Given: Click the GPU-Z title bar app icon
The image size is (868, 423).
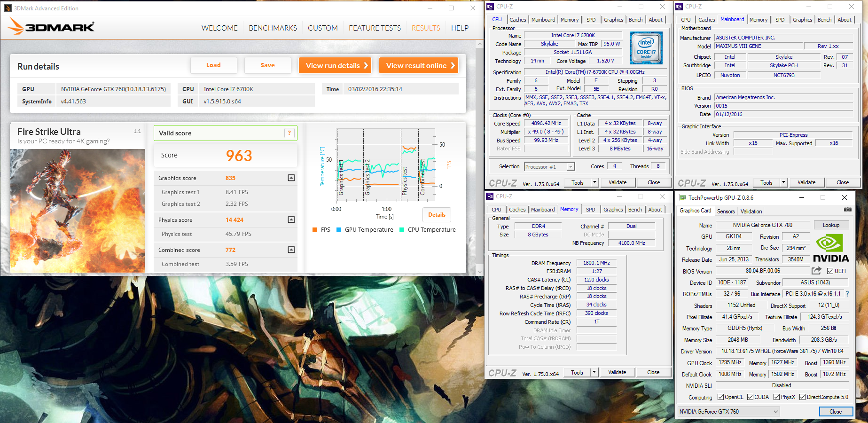Looking at the screenshot, I should click(x=682, y=197).
